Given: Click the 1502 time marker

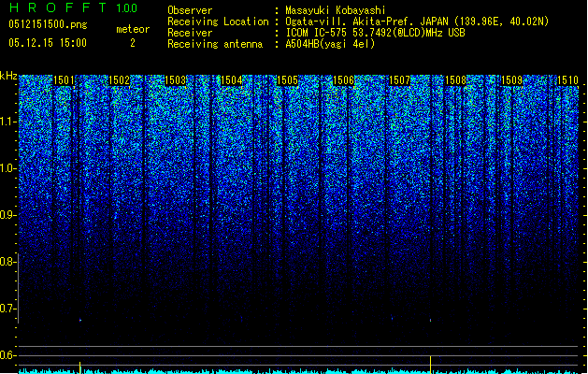Looking at the screenshot, I should (119, 80).
